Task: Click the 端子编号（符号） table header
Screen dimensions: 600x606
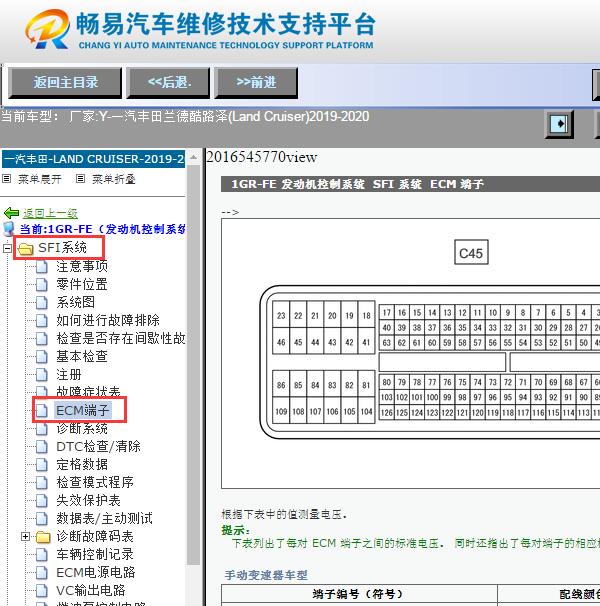Action: (359, 593)
